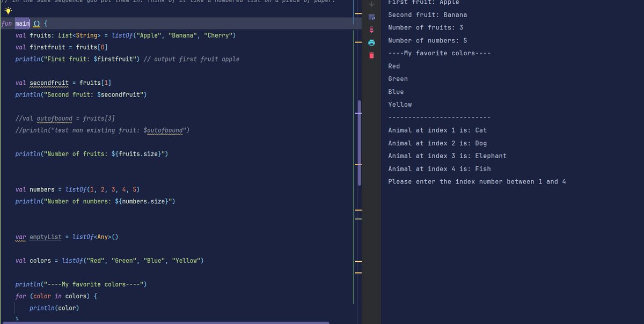Screen dimensions: 644x324
Task: Click '${fruits.size}' expression in println
Action: click(136, 154)
